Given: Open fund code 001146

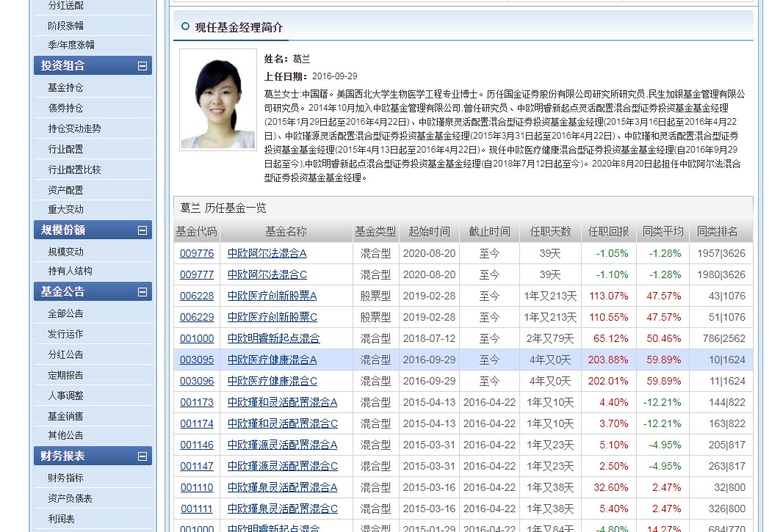Looking at the screenshot, I should [x=197, y=445].
